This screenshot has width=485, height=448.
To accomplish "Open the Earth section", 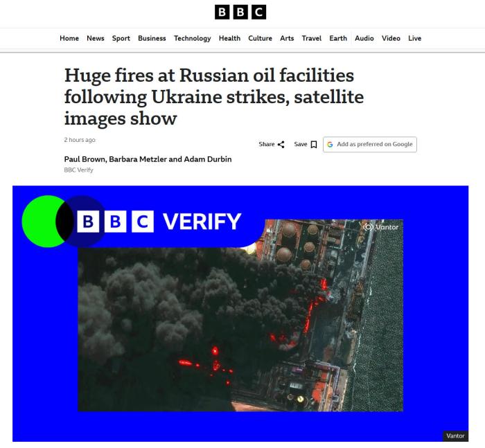I will [x=338, y=38].
